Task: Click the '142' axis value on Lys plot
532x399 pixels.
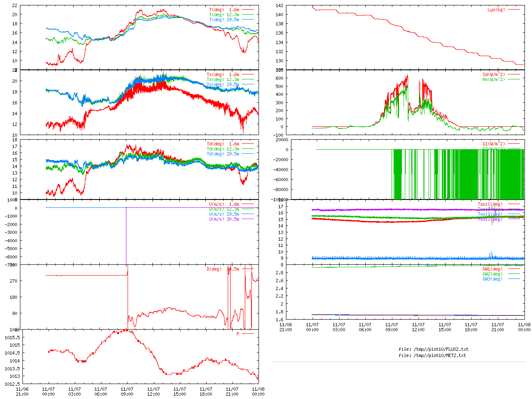Action: (x=279, y=5)
